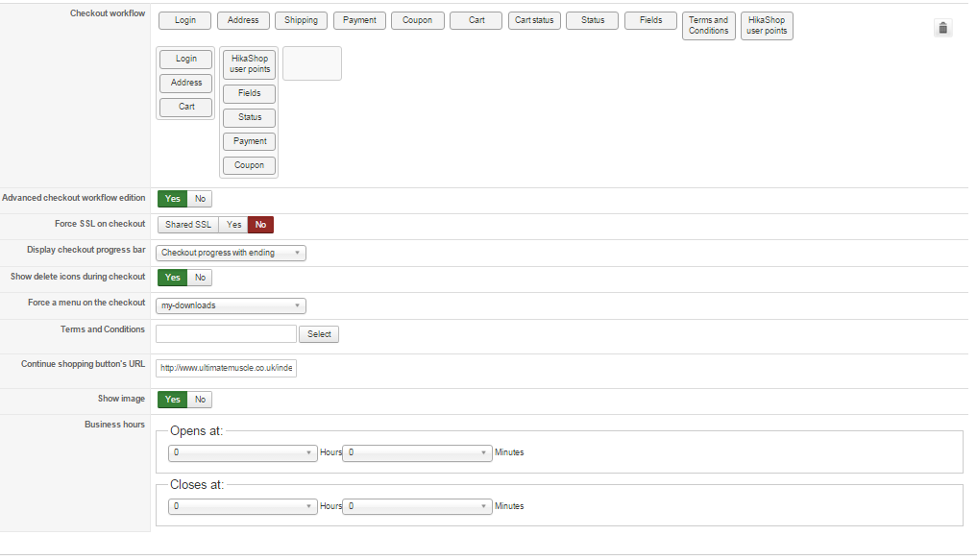Click the empty third step drop box
Viewport: 977px width, 560px height.
click(x=312, y=63)
